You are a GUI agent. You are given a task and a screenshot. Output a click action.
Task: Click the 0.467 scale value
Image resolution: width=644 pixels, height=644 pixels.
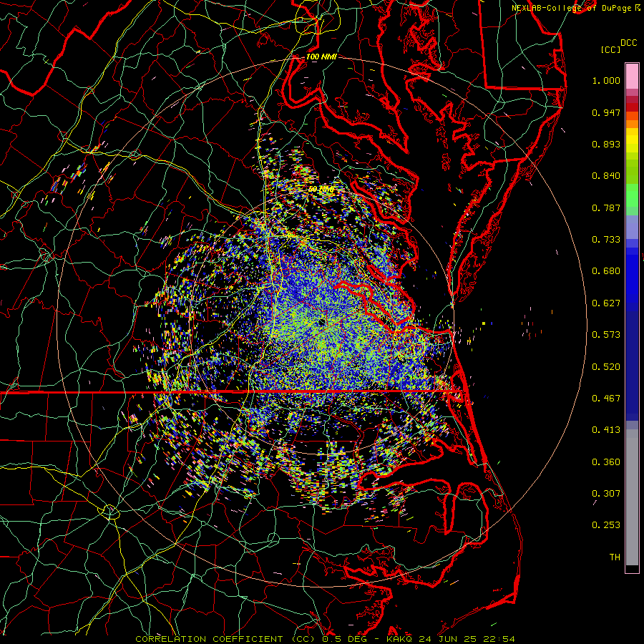(606, 399)
